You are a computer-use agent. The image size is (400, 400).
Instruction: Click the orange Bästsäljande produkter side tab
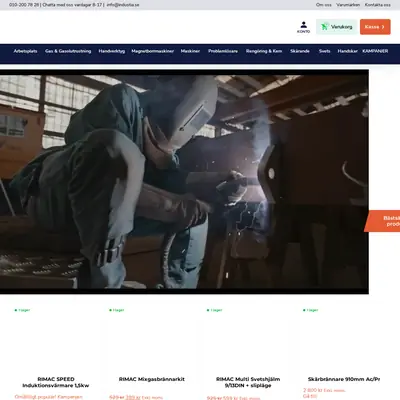(382, 221)
